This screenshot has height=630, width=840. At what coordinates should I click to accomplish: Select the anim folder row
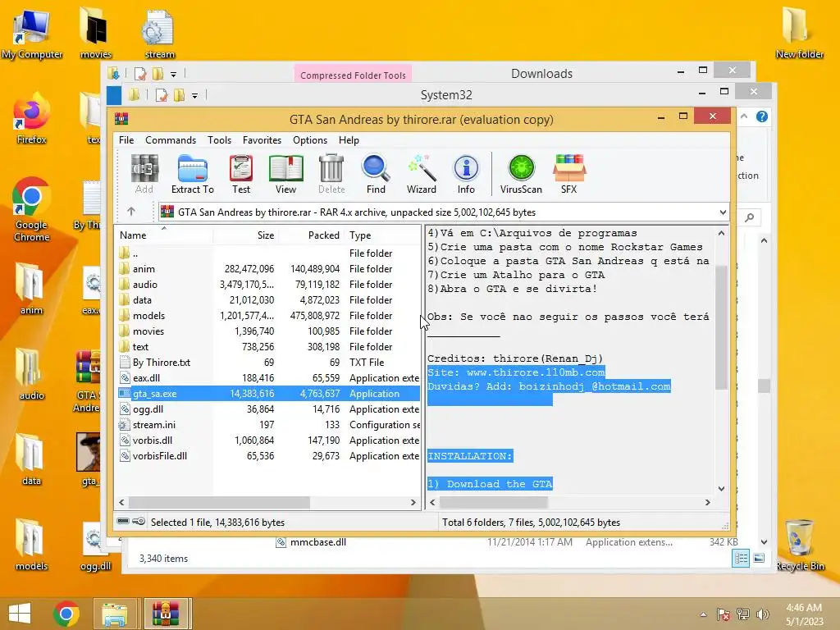[x=268, y=268]
